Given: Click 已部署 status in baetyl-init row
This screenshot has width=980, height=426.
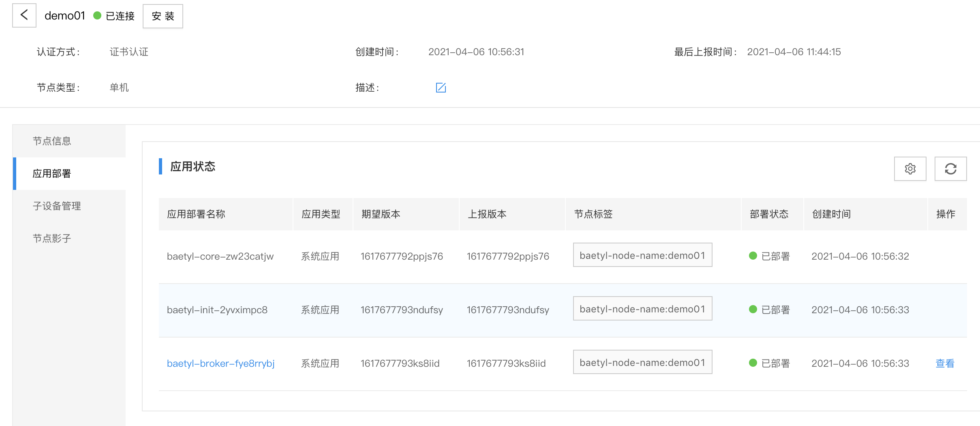Looking at the screenshot, I should click(x=770, y=310).
